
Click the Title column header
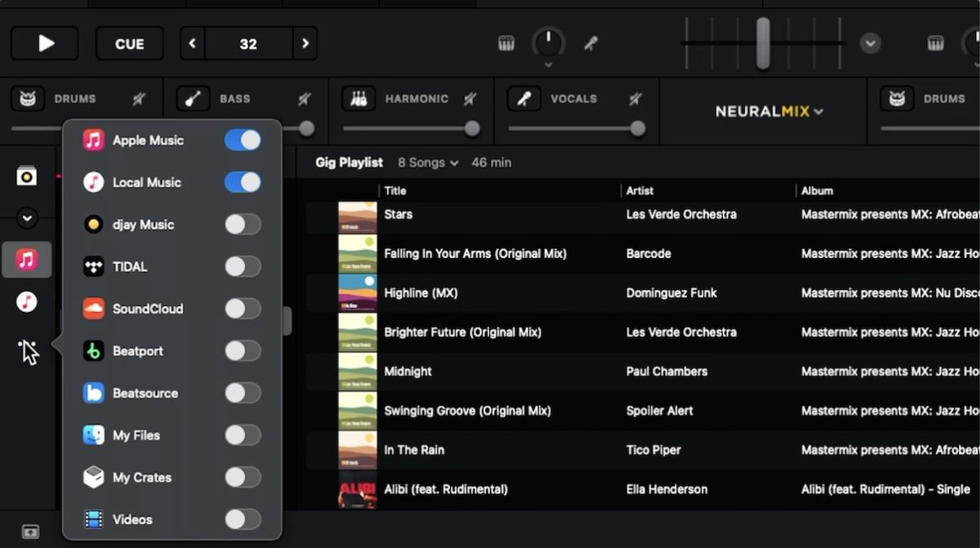tap(396, 191)
